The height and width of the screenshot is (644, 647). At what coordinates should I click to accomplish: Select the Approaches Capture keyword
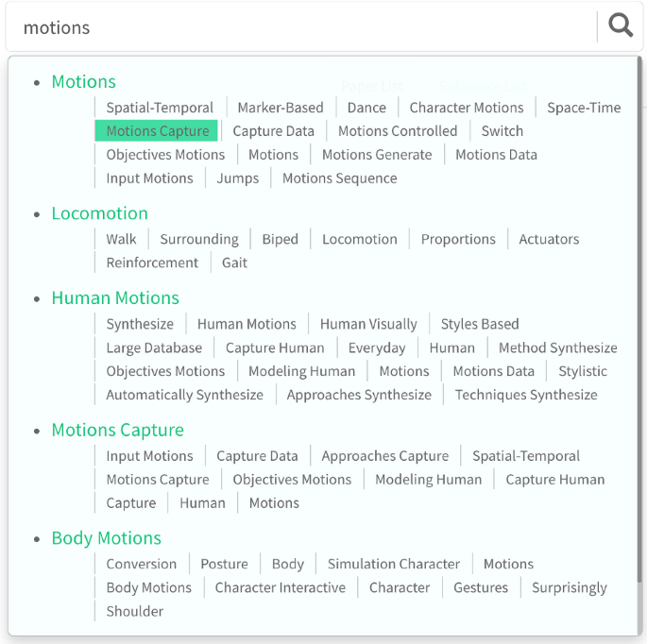[x=384, y=455]
